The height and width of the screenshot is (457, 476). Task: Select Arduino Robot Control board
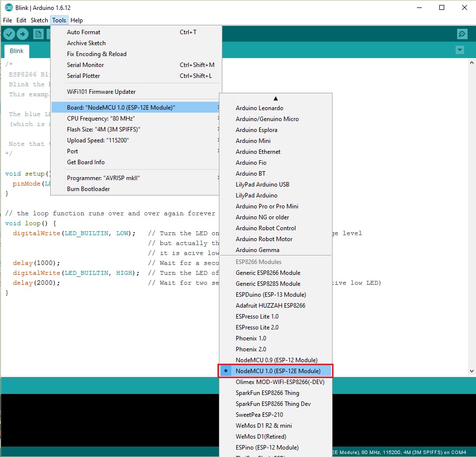click(275, 228)
